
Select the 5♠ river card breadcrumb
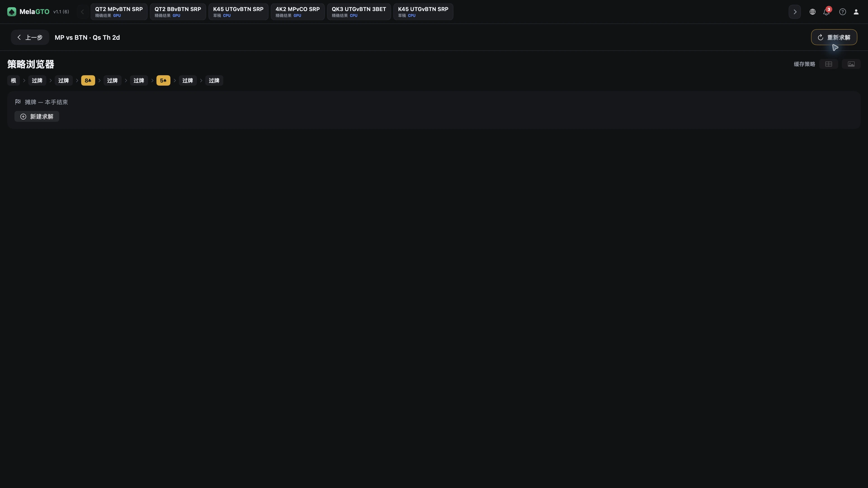pos(163,80)
